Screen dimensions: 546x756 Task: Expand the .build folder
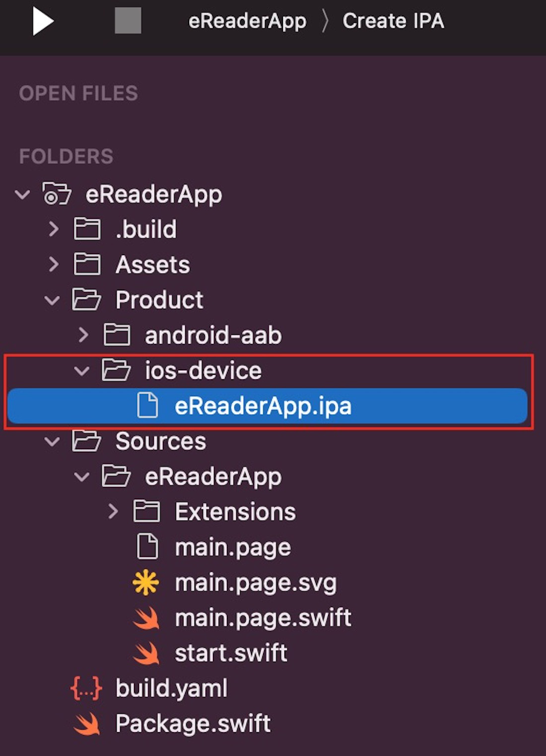(54, 229)
